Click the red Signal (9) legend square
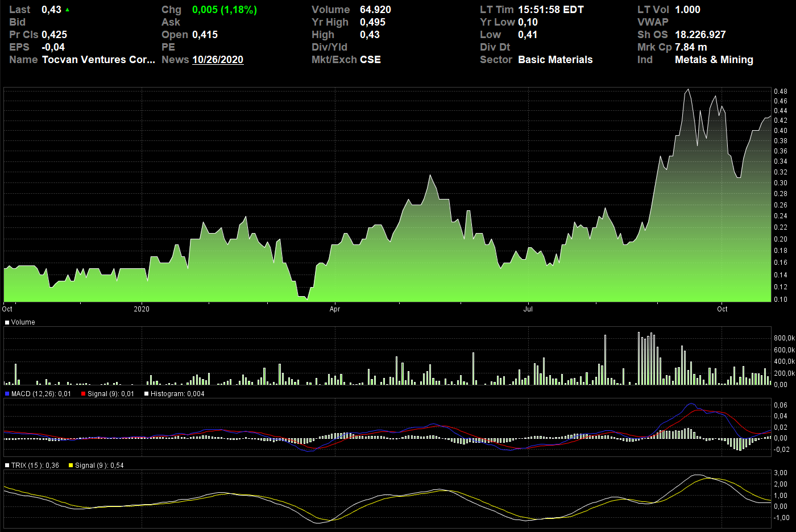 84,394
